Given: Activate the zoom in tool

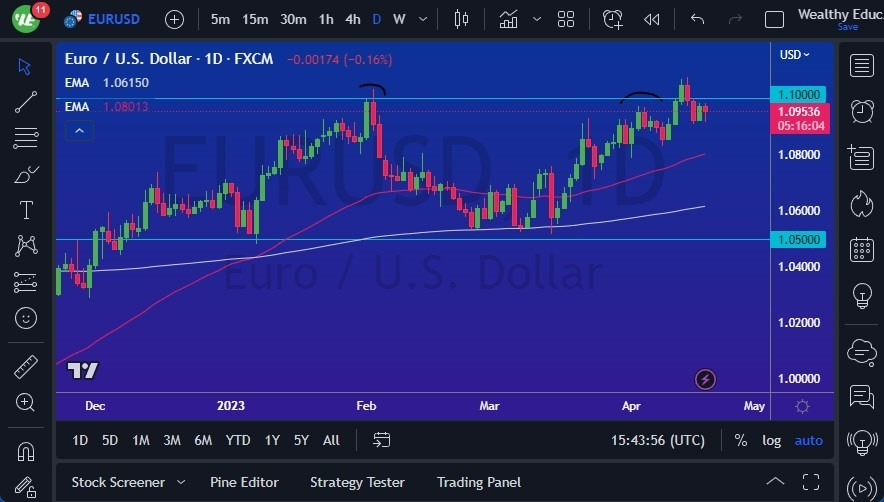Looking at the screenshot, I should tap(25, 402).
